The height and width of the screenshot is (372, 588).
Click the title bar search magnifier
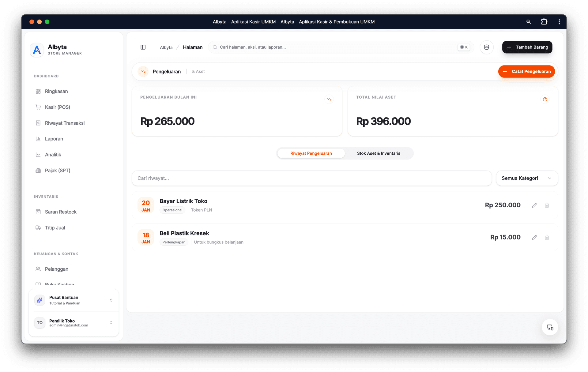click(x=528, y=22)
